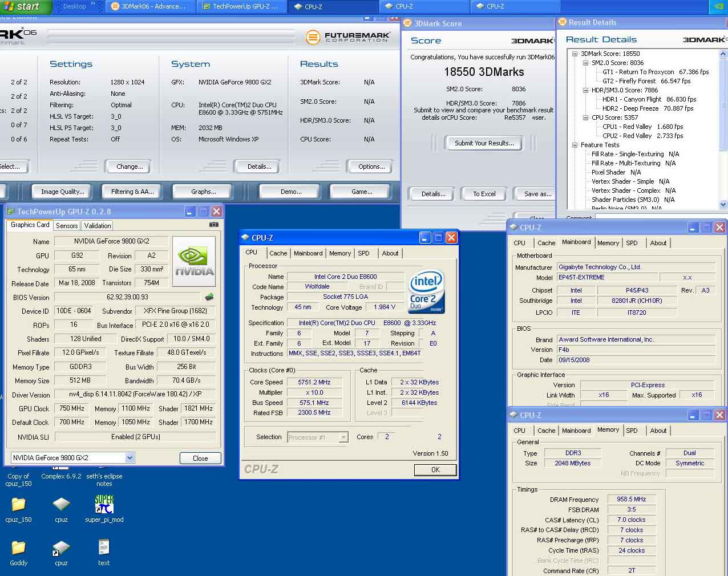
Task: Select the super_pi_mod desktop icon
Action: [104, 509]
